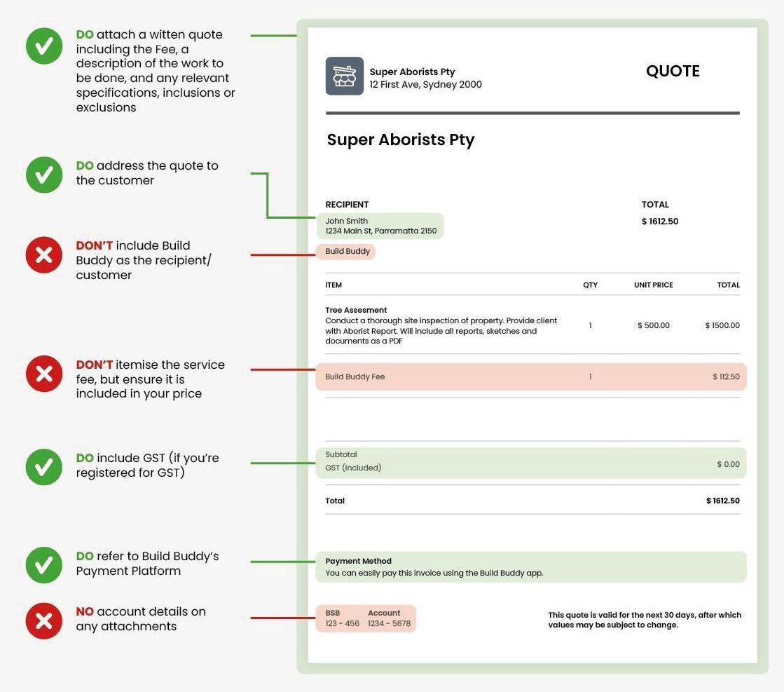
Task: Click the red X beside 'itemise the service fee'
Action: [44, 374]
